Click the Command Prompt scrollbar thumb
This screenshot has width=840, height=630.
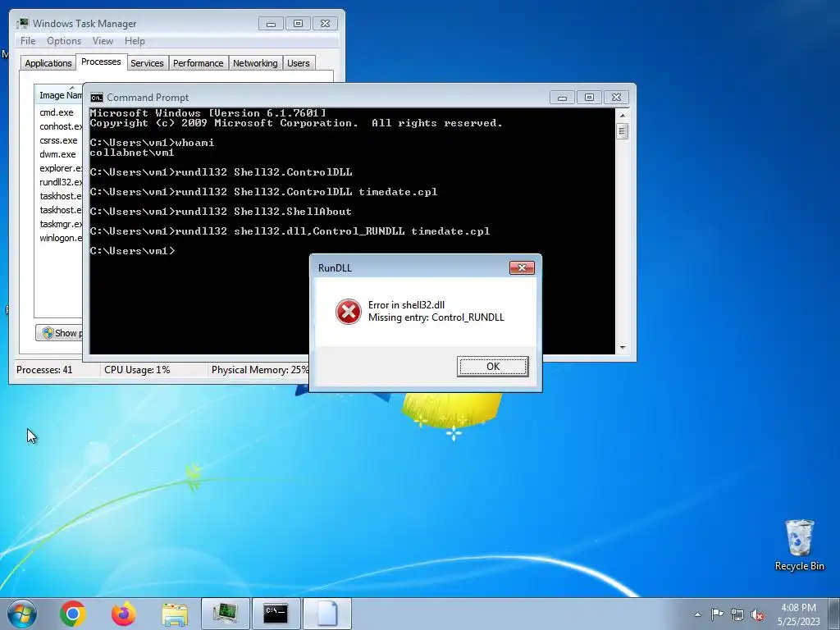[622, 131]
